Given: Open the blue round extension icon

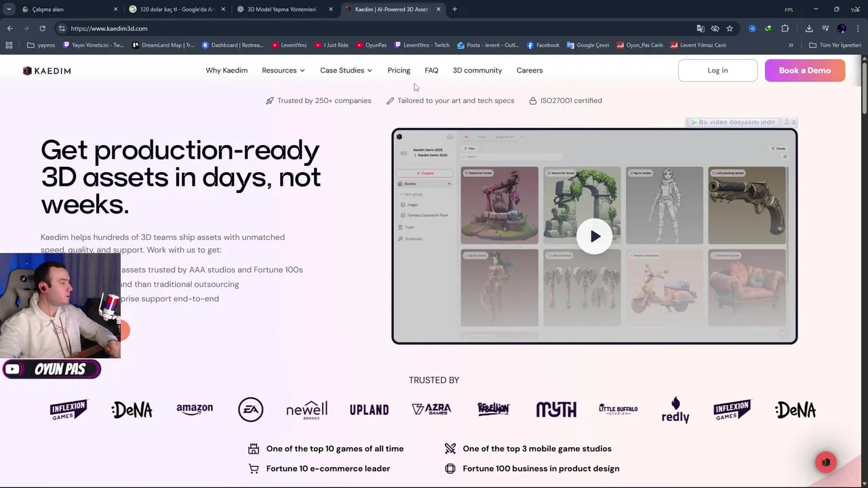Looking at the screenshot, I should [x=752, y=28].
